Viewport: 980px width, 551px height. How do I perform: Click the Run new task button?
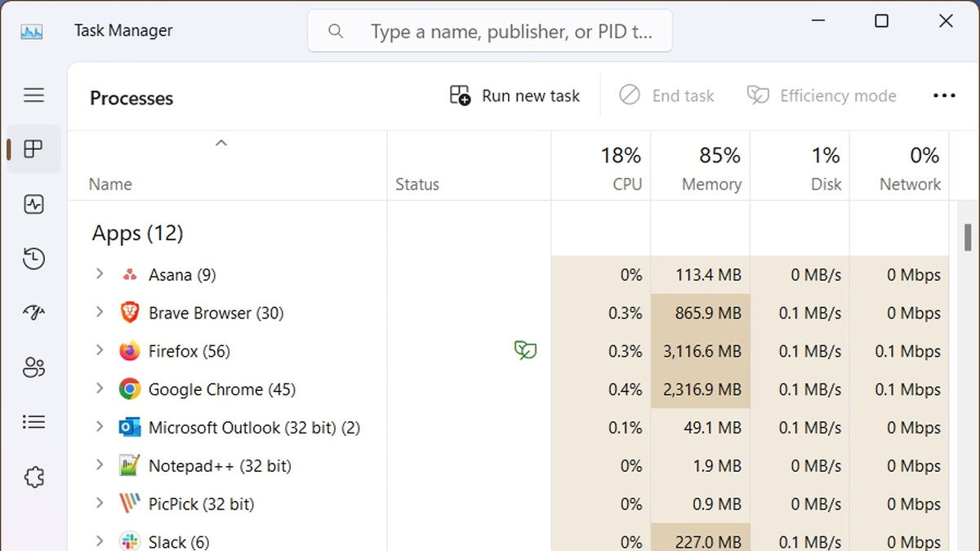pos(514,96)
